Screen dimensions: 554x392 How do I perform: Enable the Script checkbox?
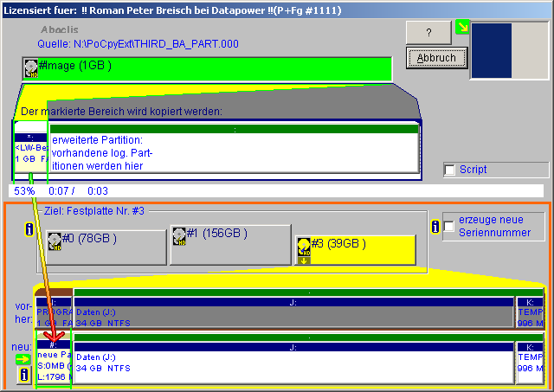[x=449, y=170]
